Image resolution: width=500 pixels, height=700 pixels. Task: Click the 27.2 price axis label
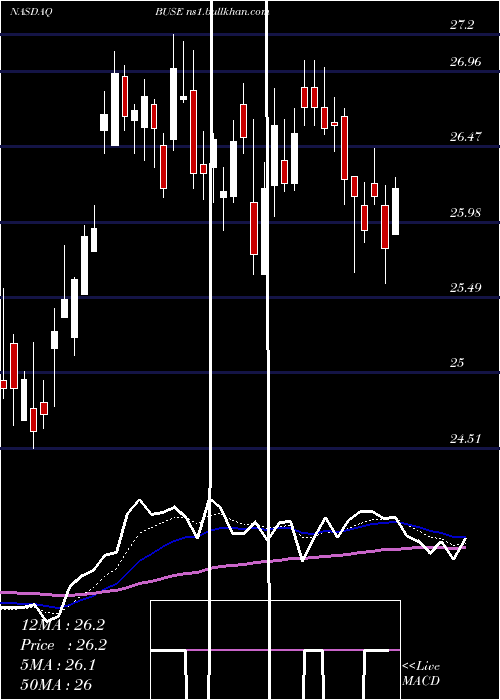[462, 25]
